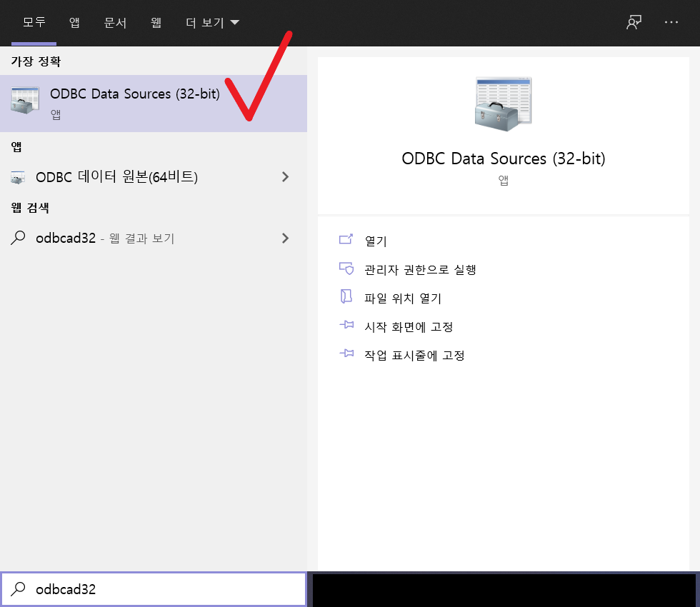Select the 웹 search tab
This screenshot has height=607, width=700.
(x=156, y=22)
